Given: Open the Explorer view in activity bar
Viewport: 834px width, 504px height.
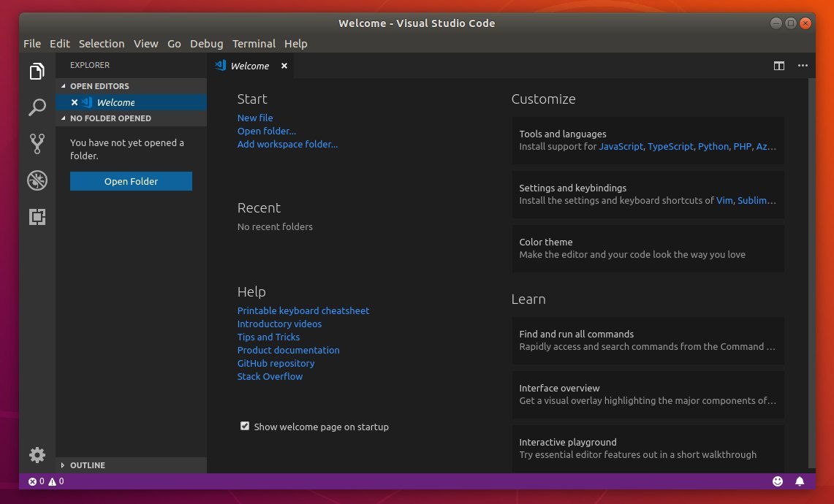Looking at the screenshot, I should point(37,71).
